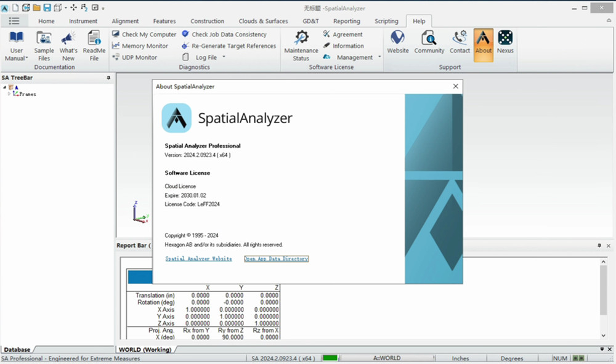Viewport: 616px width, 364px height.
Task: Switch to the Instrument ribbon tab
Action: (x=83, y=21)
